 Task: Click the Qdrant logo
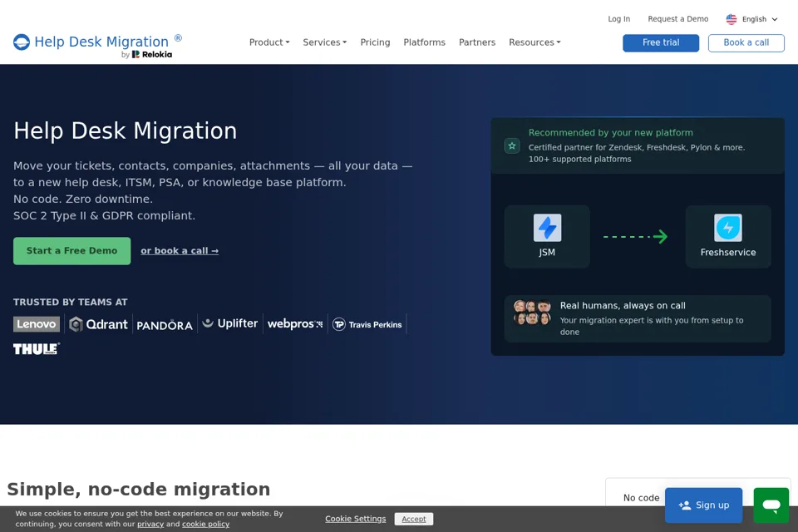(98, 324)
